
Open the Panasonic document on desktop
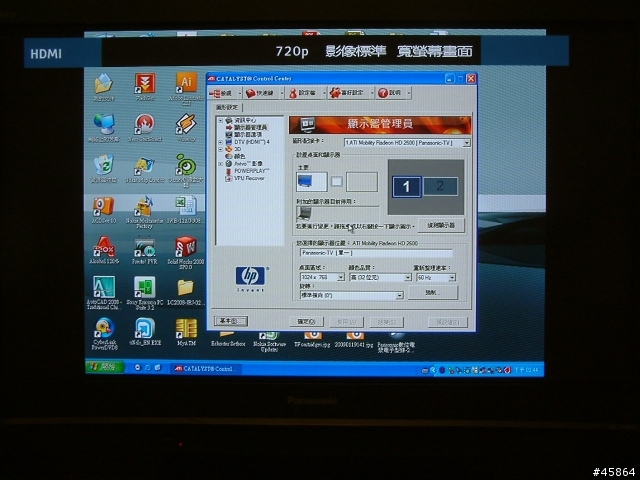tap(396, 341)
